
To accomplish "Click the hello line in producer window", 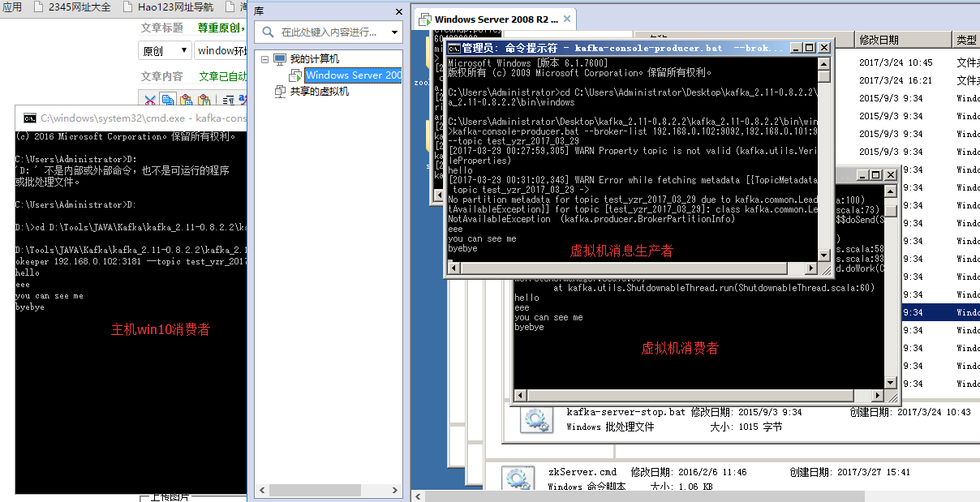I will click(x=460, y=170).
